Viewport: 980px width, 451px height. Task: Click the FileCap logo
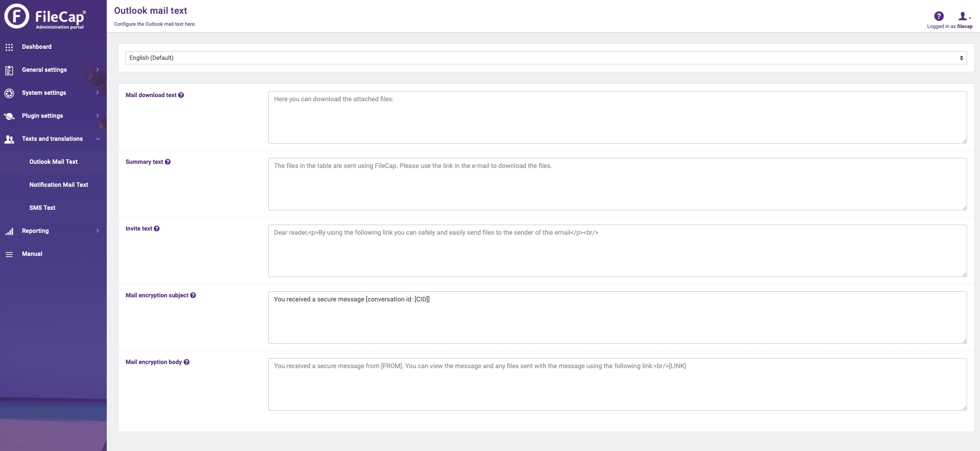[x=46, y=17]
